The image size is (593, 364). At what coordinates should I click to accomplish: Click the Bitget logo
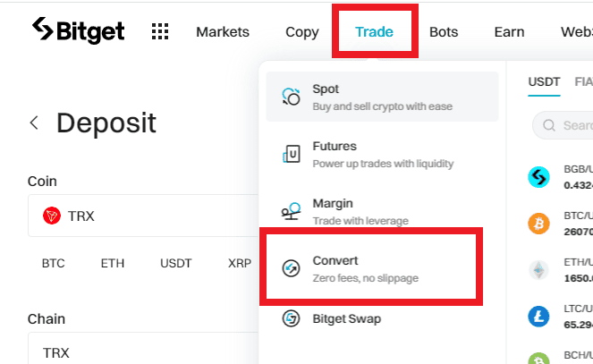(x=79, y=30)
